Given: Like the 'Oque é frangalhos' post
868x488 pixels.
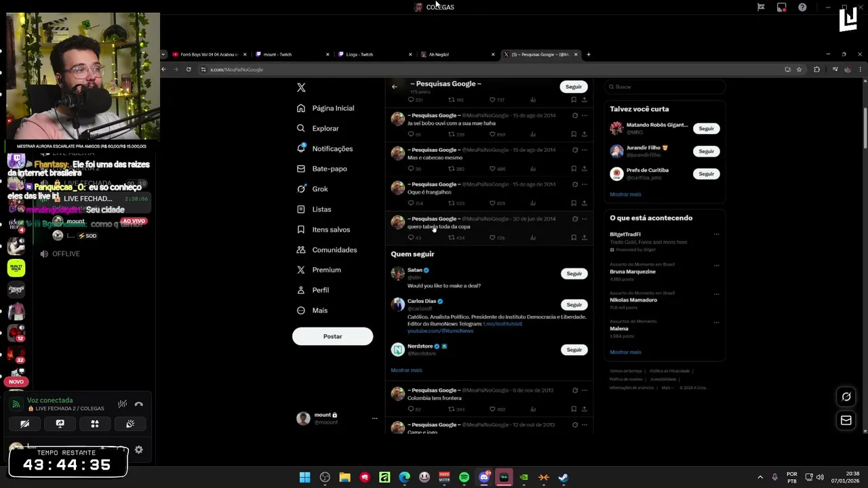Looking at the screenshot, I should (x=492, y=203).
